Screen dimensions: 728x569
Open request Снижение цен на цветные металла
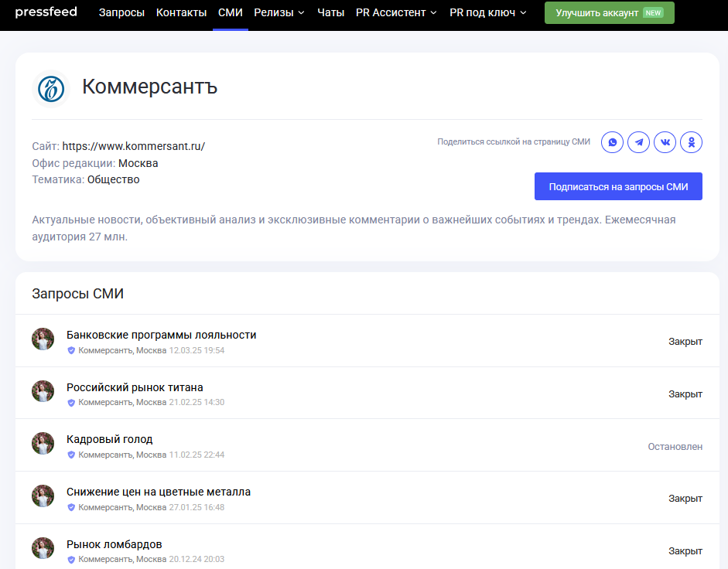point(159,492)
